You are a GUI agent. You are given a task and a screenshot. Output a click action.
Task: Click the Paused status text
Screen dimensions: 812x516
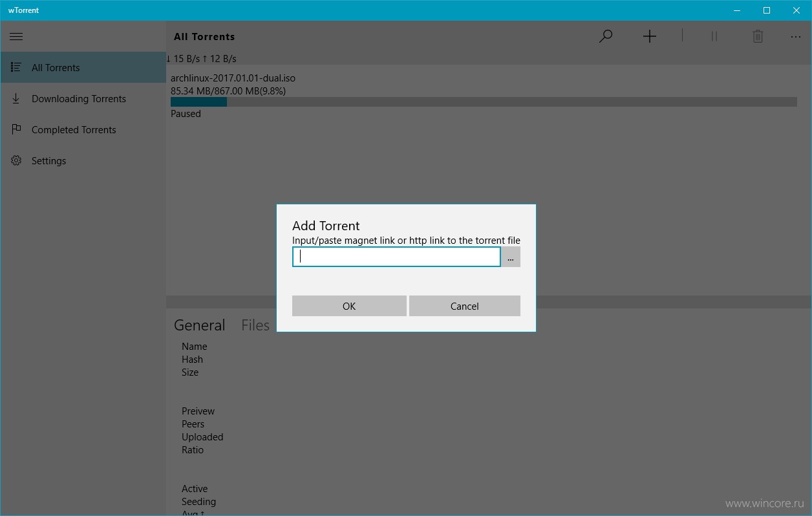tap(186, 114)
